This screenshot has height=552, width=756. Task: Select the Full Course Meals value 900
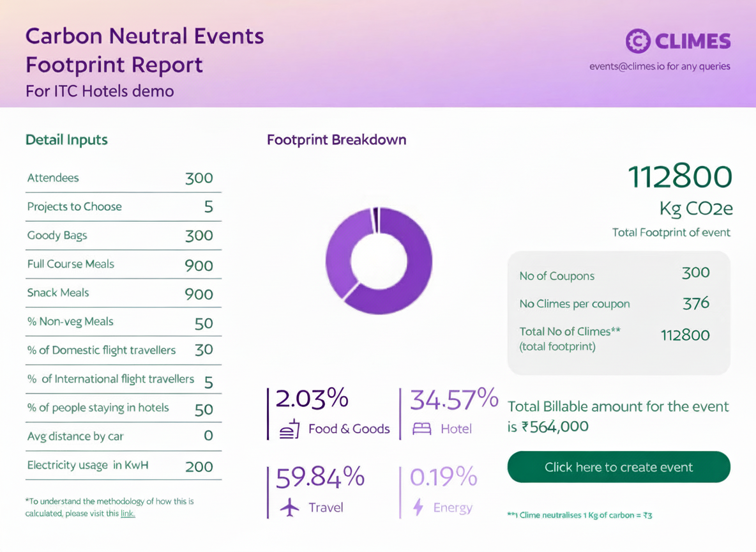point(199,265)
